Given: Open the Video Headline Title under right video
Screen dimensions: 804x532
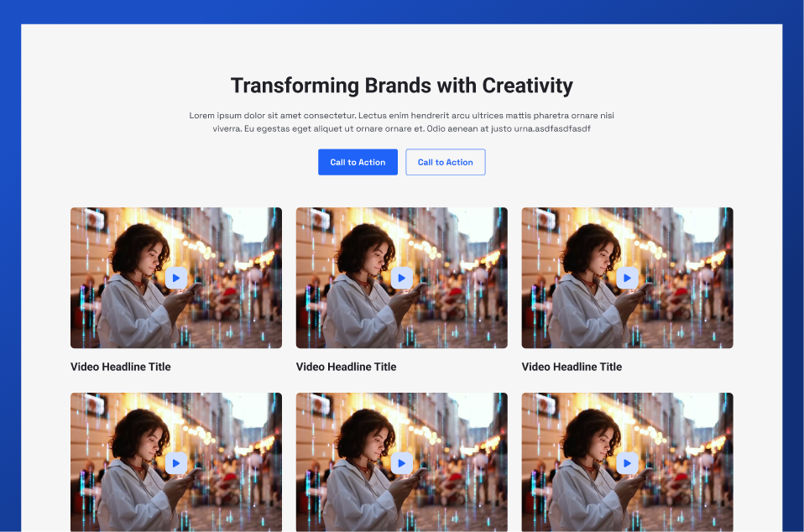Looking at the screenshot, I should tap(572, 367).
